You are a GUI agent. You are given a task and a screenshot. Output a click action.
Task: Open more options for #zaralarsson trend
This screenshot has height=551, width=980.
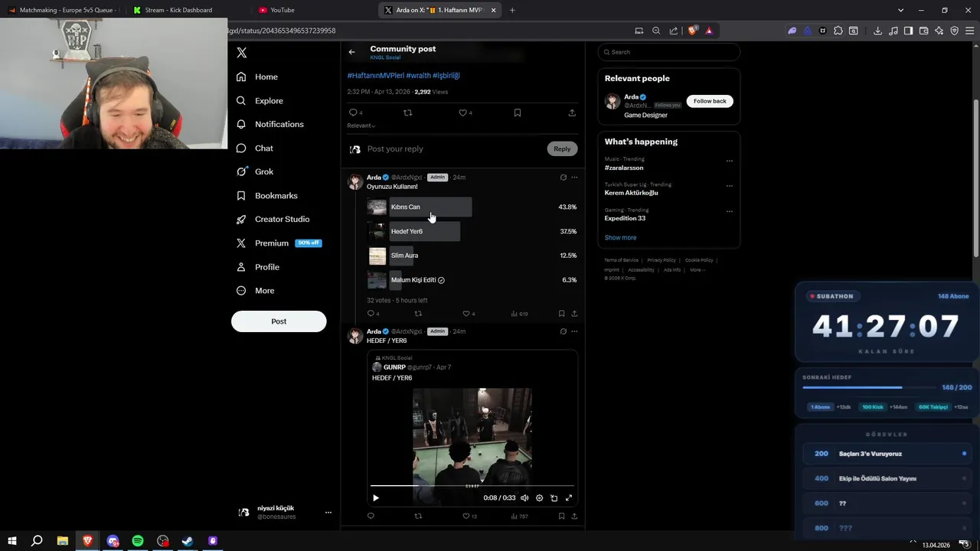coord(730,161)
